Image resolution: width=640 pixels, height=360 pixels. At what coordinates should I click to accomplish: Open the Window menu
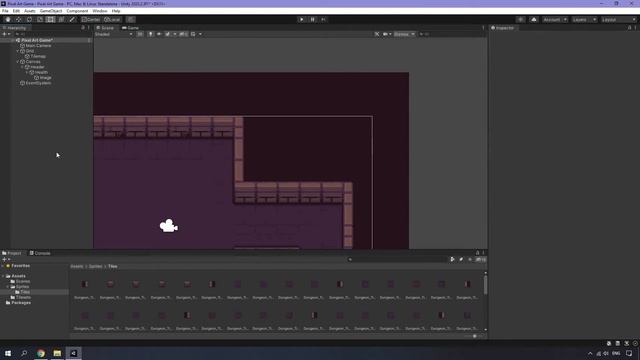point(100,11)
